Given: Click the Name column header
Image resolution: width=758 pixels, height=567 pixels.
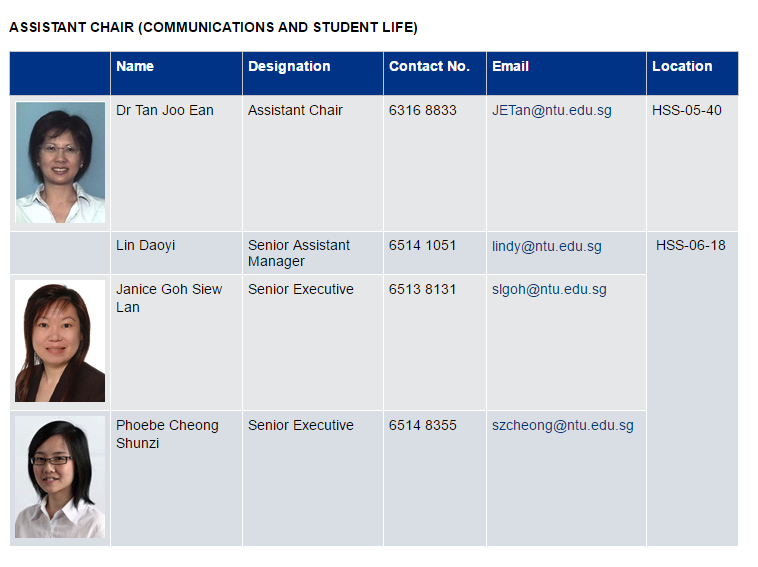Looking at the screenshot, I should (x=135, y=67).
